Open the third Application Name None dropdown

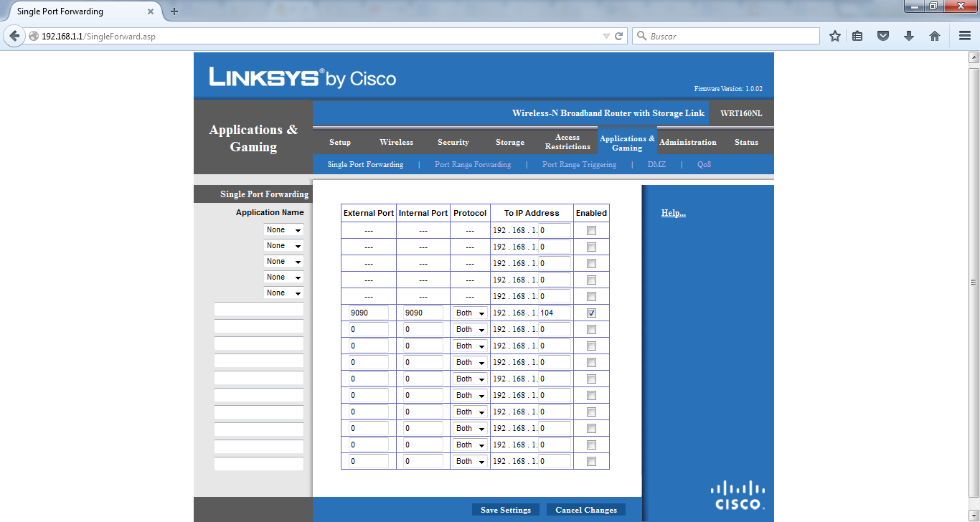[283, 261]
